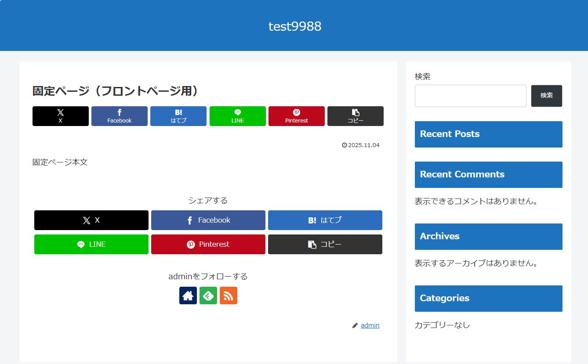The width and height of the screenshot is (588, 364).
Task: Click large green LINE share button
Action: click(91, 244)
